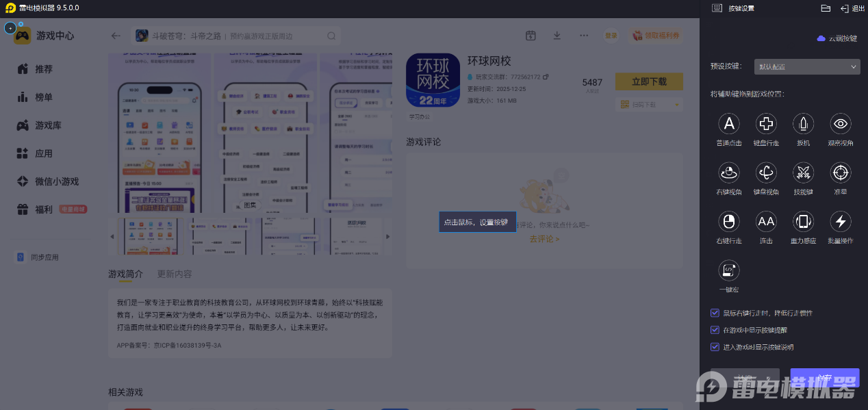This screenshot has height=410, width=868.
Task: Select the 准星 crosshair icon
Action: [841, 172]
